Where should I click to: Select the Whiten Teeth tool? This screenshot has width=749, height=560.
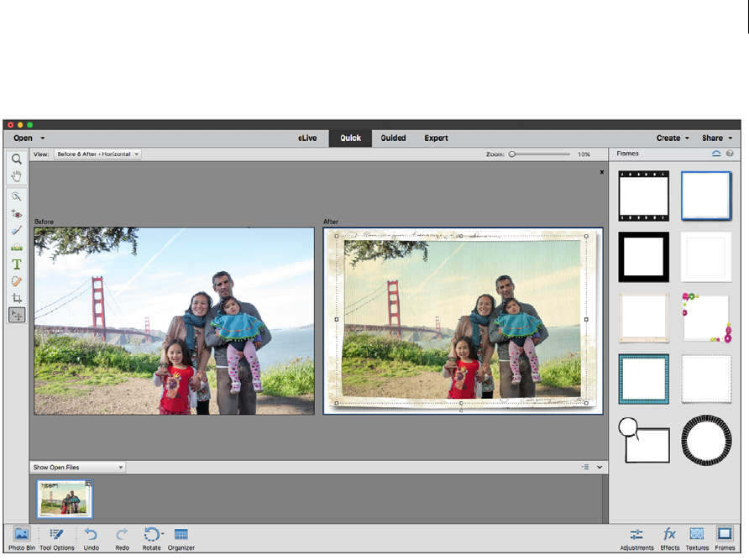tap(16, 230)
